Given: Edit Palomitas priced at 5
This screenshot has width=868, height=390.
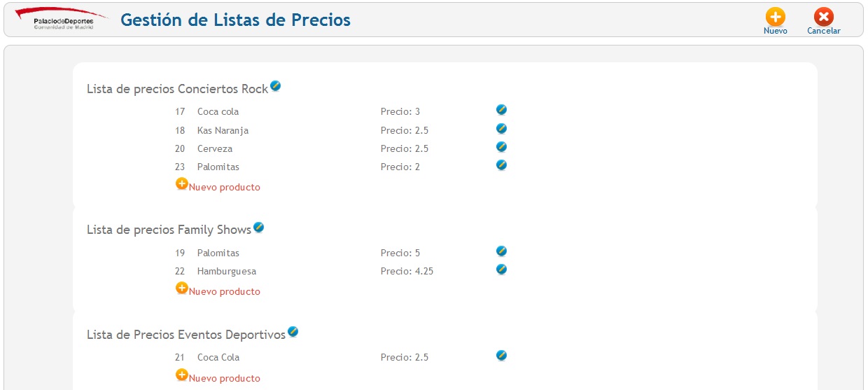Looking at the screenshot, I should [501, 251].
